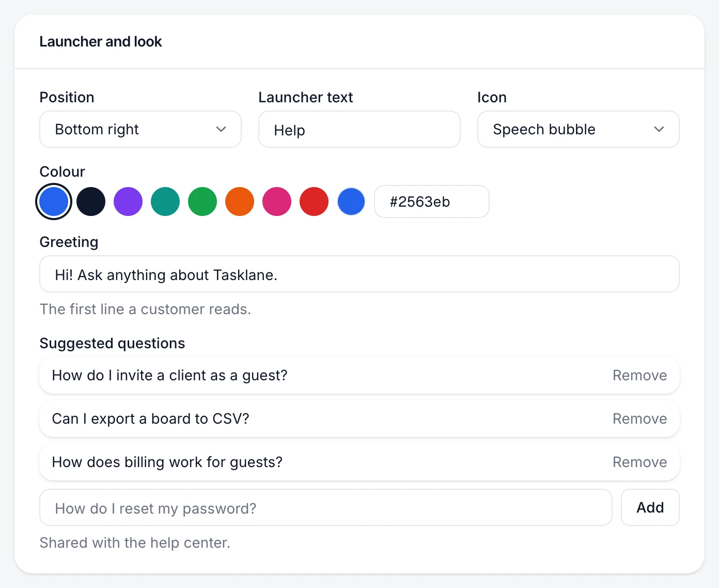Image resolution: width=719 pixels, height=588 pixels.
Task: Focus the Launcher text field containing Help
Action: [359, 129]
